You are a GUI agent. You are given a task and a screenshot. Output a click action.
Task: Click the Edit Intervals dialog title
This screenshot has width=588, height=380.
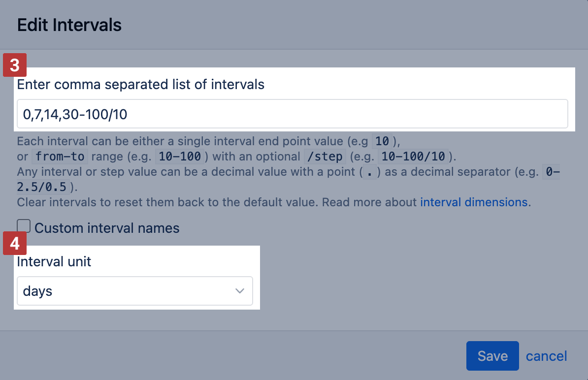point(69,25)
